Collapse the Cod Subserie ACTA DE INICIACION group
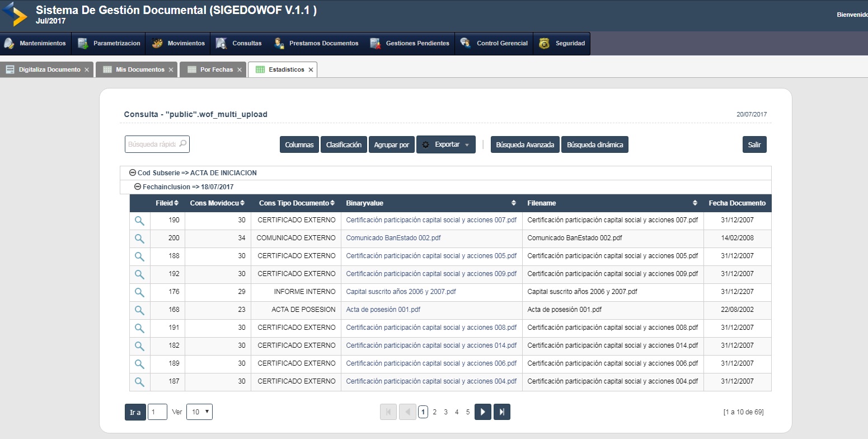Screen dimensions: 868x439 [133, 173]
